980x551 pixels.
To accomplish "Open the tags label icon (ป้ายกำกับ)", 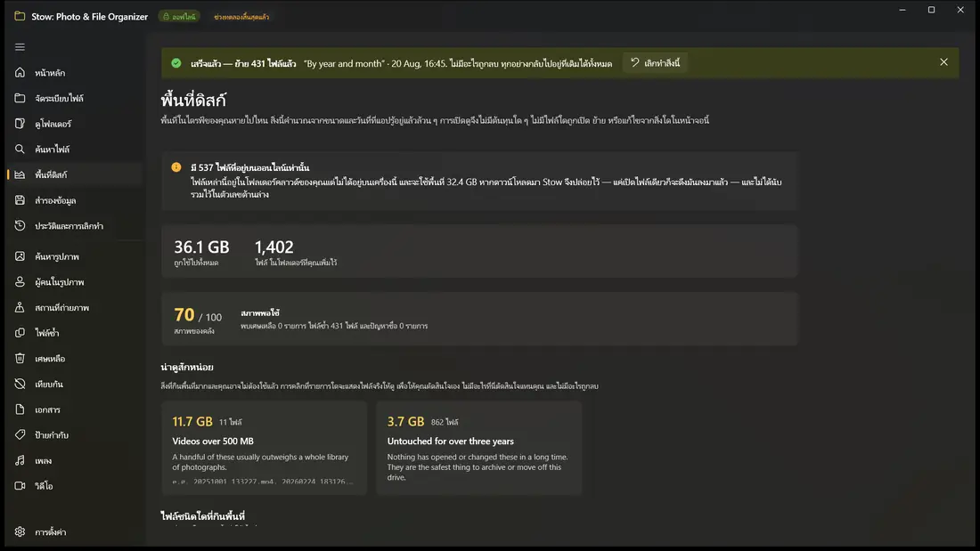I will (x=20, y=434).
